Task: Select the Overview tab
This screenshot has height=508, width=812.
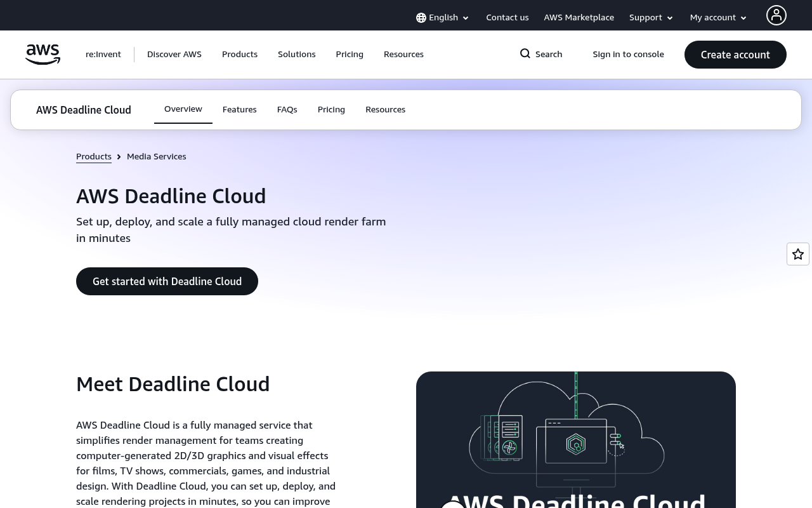Action: pyautogui.click(x=183, y=109)
